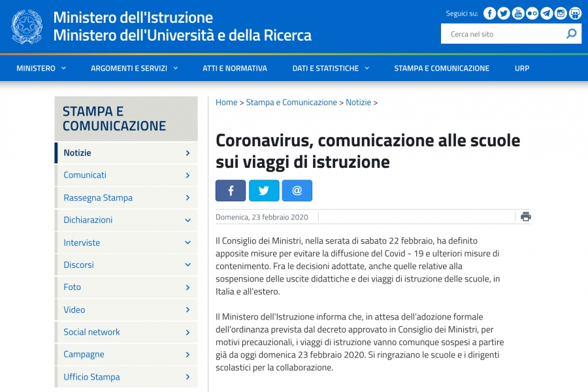This screenshot has width=588, height=392.
Task: Share the article via the Twitter button
Action: point(264,191)
